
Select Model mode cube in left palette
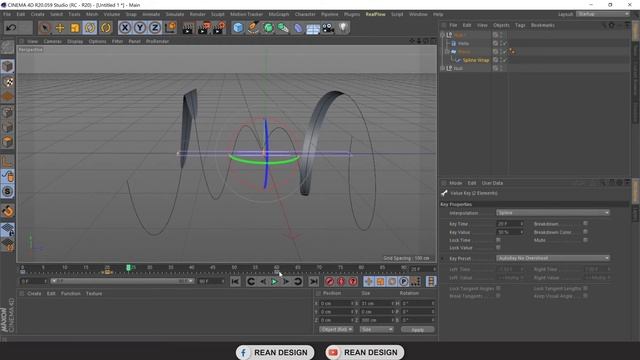[7, 66]
